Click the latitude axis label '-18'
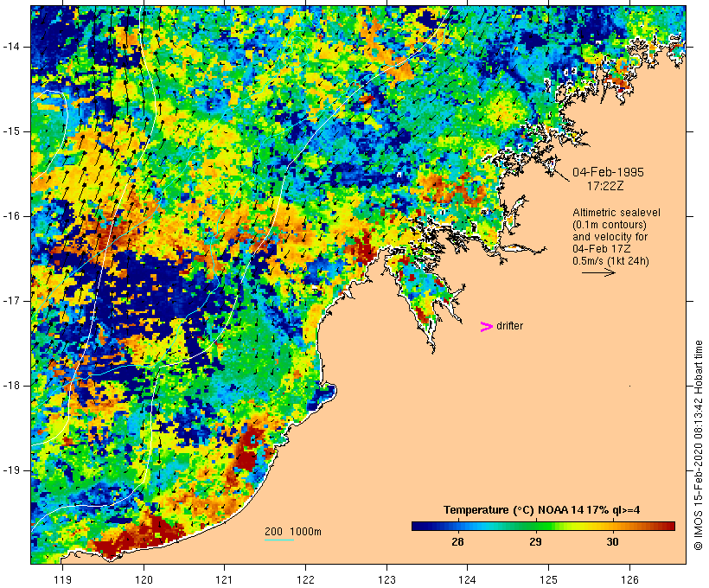Image resolution: width=709 pixels, height=588 pixels. click(x=11, y=386)
